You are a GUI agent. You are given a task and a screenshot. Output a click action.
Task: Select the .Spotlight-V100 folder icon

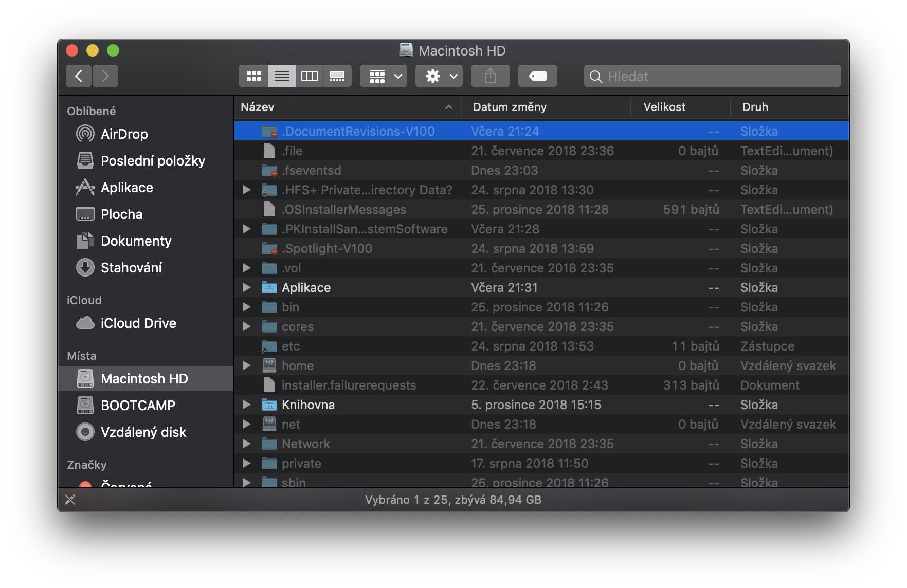tap(269, 249)
